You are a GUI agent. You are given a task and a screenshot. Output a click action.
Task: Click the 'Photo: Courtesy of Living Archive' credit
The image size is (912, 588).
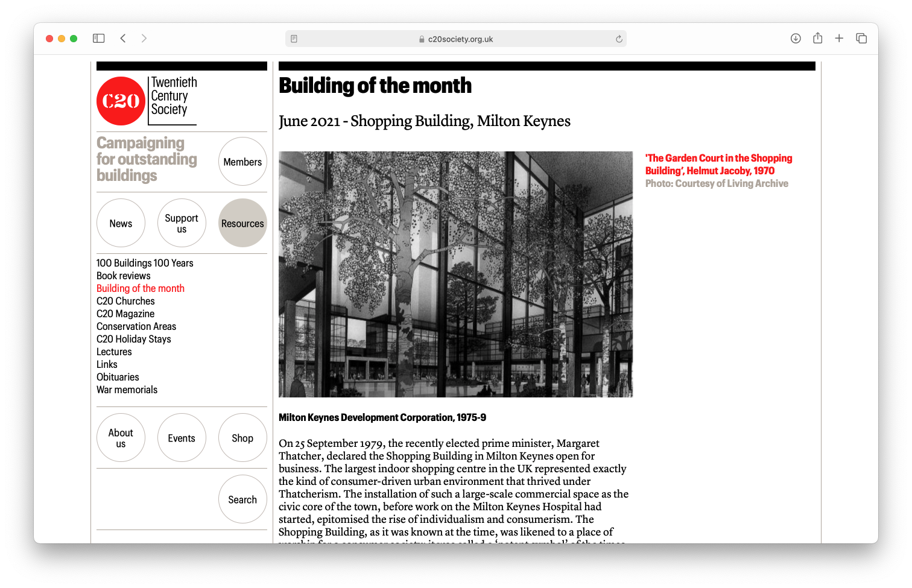(717, 183)
